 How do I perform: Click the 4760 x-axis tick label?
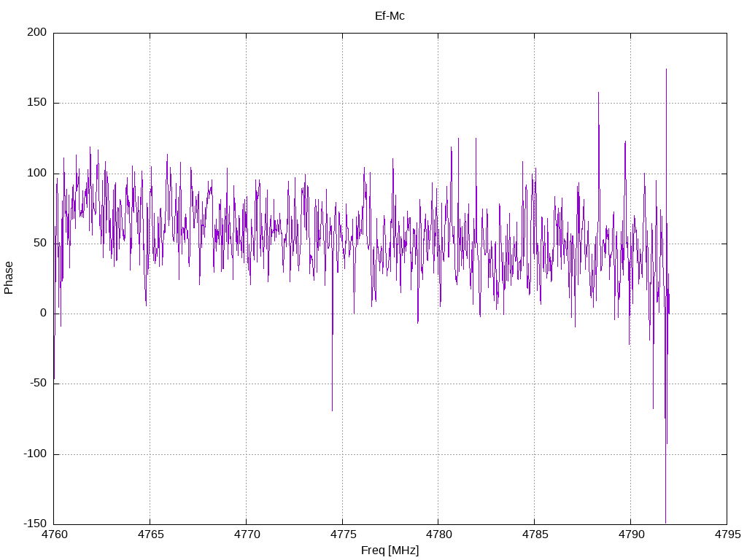pos(55,534)
